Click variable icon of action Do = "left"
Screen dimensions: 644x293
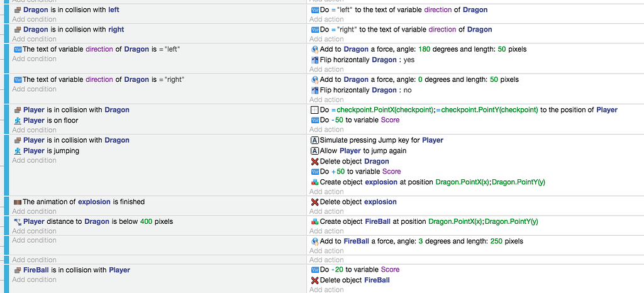315,10
